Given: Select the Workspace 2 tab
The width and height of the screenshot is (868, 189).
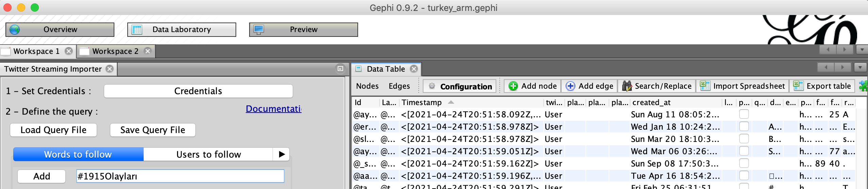Looking at the screenshot, I should pos(115,51).
